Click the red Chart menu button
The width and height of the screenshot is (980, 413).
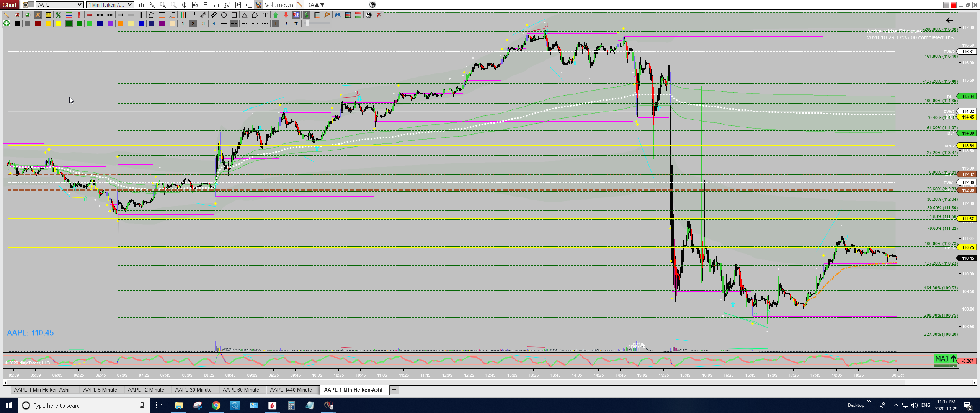click(x=10, y=5)
